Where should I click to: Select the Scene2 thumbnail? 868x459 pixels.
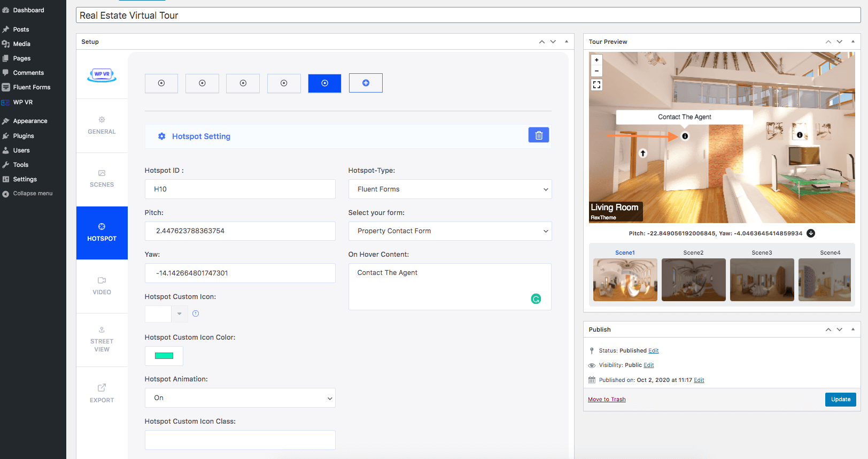tap(693, 279)
